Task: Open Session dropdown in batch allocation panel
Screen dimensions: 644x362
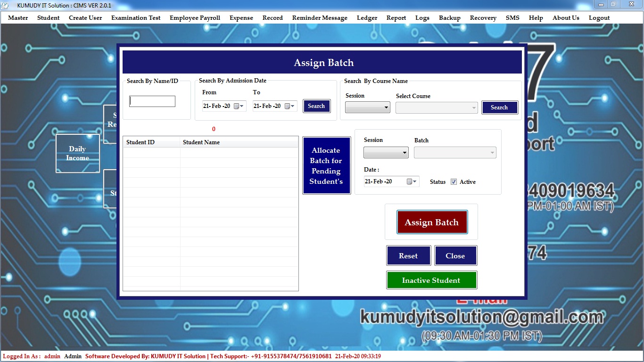Action: click(x=386, y=152)
